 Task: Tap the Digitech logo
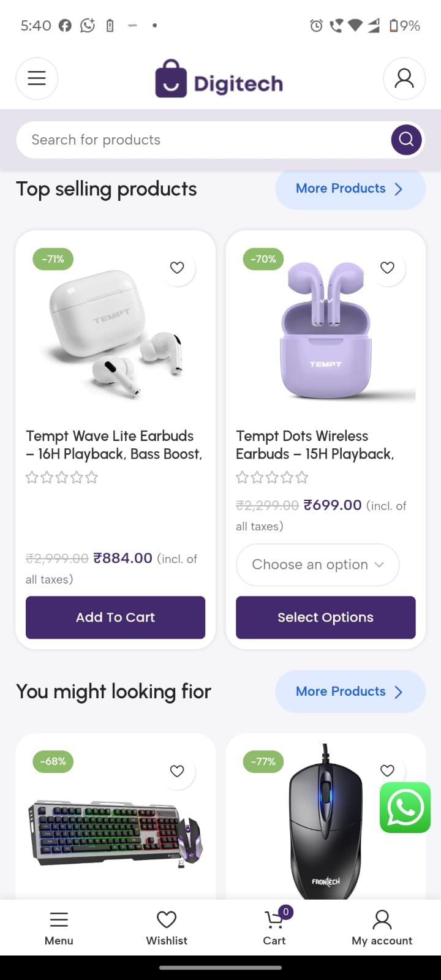click(219, 80)
